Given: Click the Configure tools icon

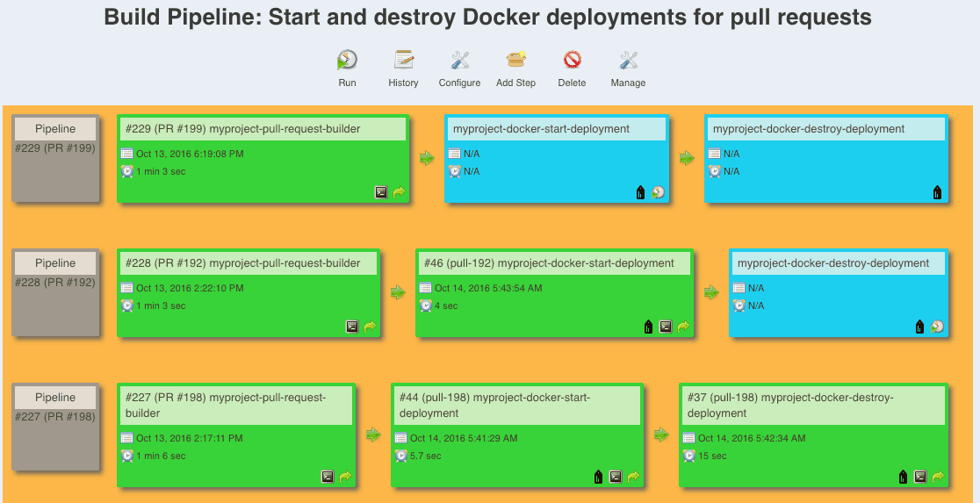Looking at the screenshot, I should point(459,61).
